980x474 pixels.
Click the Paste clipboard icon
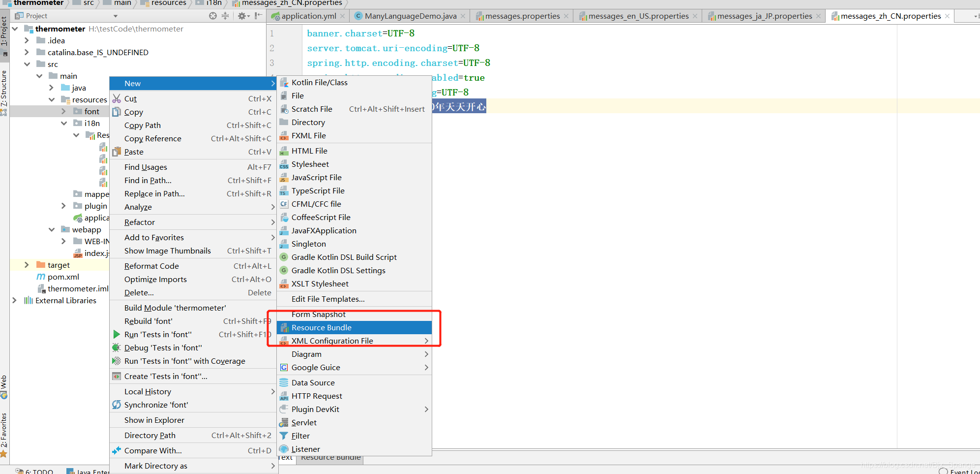click(x=117, y=152)
